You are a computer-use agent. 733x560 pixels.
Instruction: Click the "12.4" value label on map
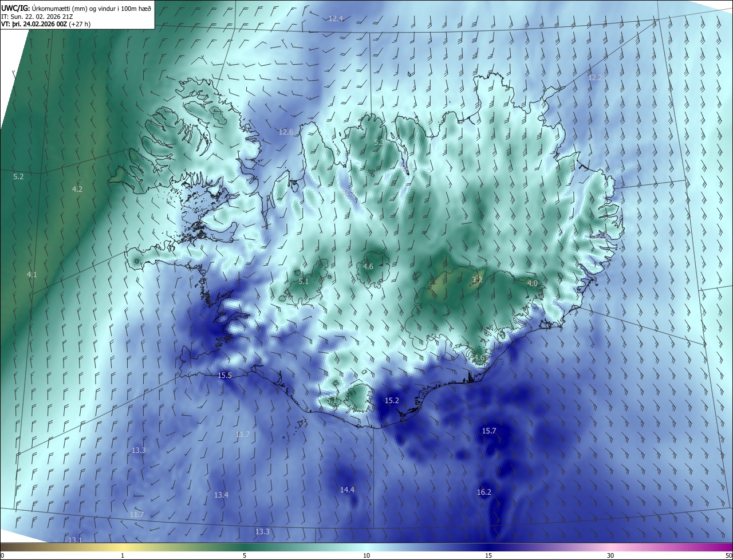click(336, 18)
